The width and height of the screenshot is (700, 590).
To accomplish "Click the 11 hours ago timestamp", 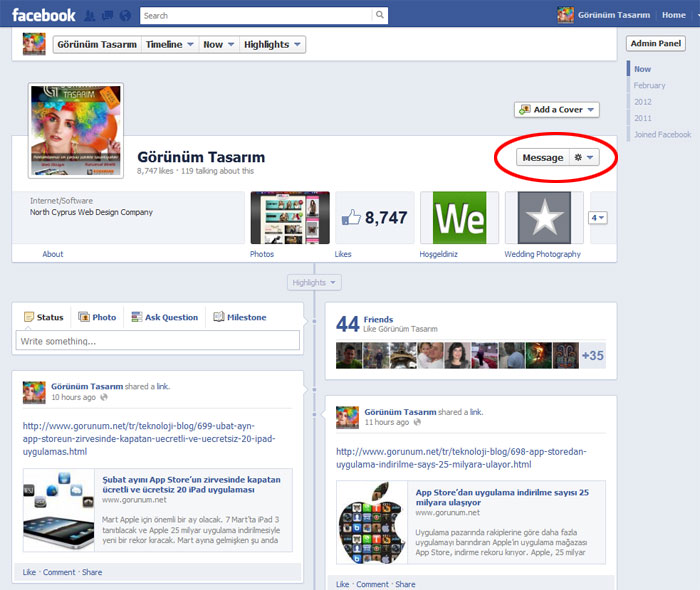I will pyautogui.click(x=387, y=422).
